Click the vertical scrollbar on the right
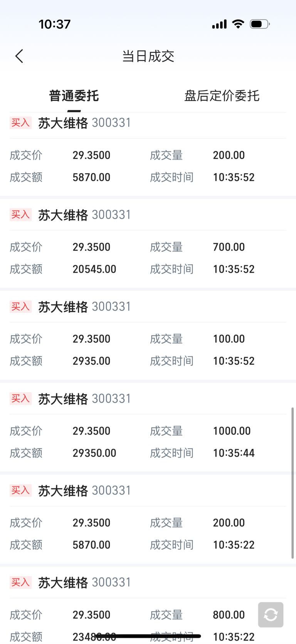The image size is (296, 644). [293, 483]
